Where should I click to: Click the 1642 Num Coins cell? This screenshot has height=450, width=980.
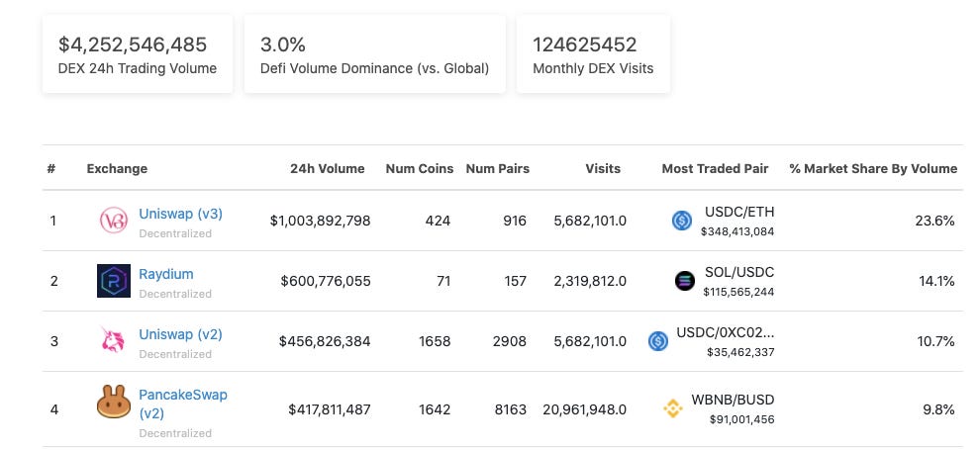[435, 409]
